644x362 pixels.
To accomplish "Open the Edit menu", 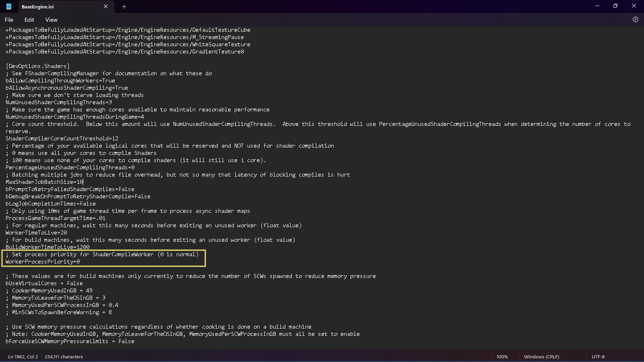I will pos(29,20).
